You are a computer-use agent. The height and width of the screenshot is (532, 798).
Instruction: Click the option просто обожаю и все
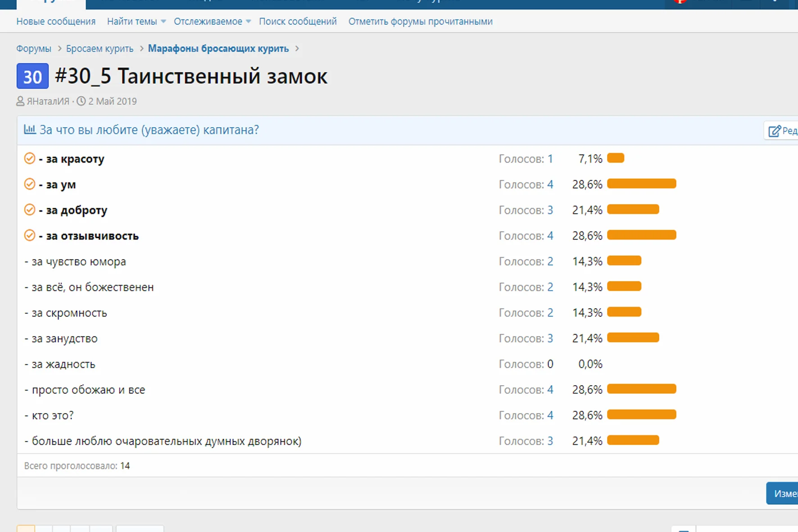coord(85,390)
